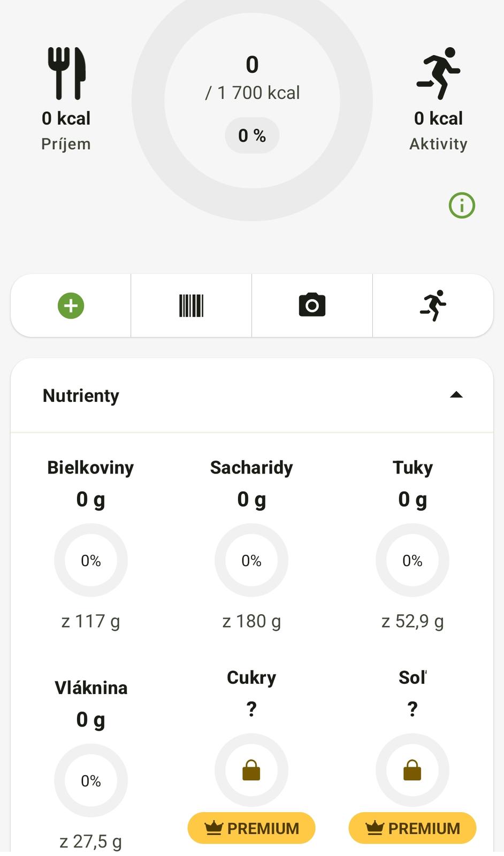
Task: Select the Sacharidy 0% progress circle
Action: pos(251,560)
